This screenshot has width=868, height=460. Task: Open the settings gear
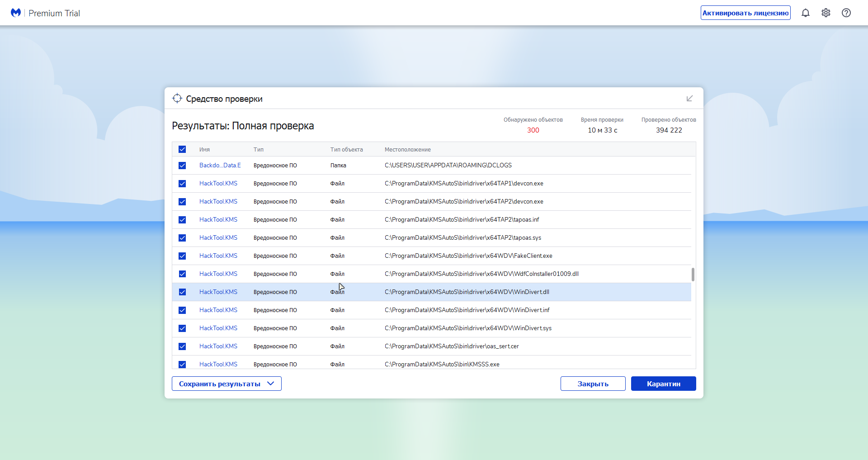pyautogui.click(x=826, y=13)
